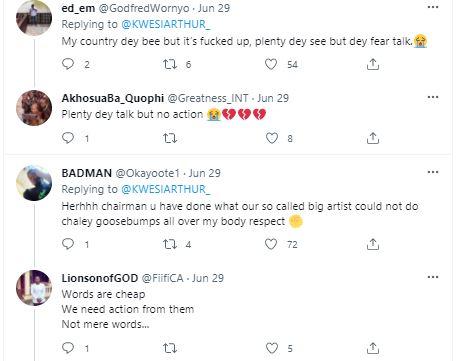
Task: Retweet BADMAN's tweet with 4 retweets
Action: point(170,244)
